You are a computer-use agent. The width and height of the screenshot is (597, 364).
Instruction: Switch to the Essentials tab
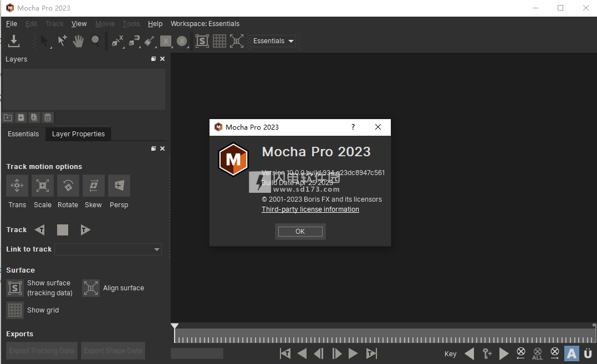click(x=23, y=134)
